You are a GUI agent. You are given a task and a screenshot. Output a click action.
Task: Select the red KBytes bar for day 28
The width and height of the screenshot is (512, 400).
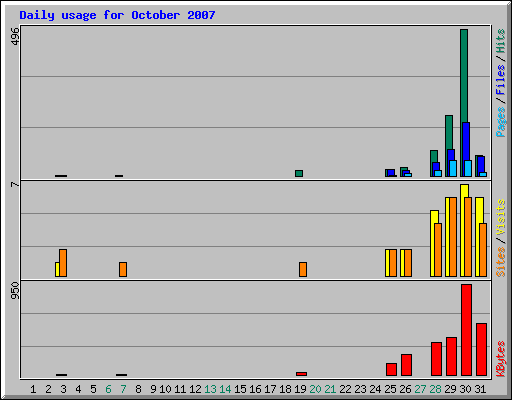[436, 359]
